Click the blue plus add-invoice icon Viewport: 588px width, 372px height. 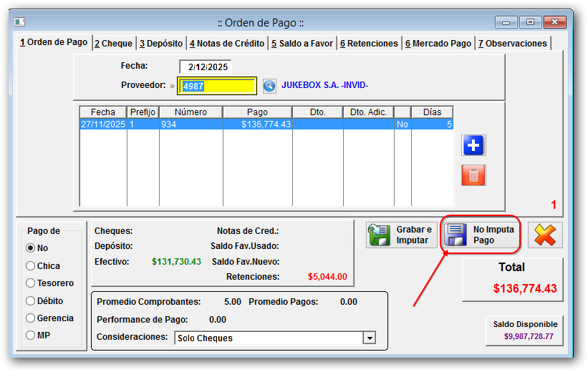click(473, 145)
